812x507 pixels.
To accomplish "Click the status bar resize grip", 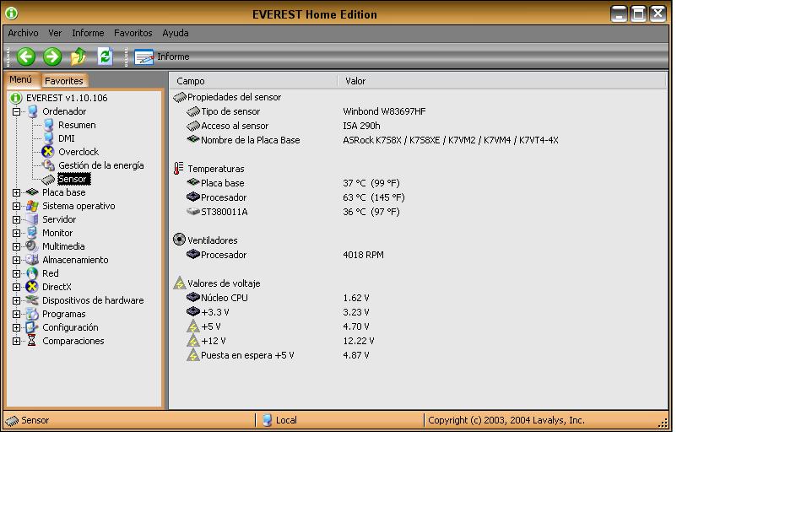I will click(x=663, y=422).
